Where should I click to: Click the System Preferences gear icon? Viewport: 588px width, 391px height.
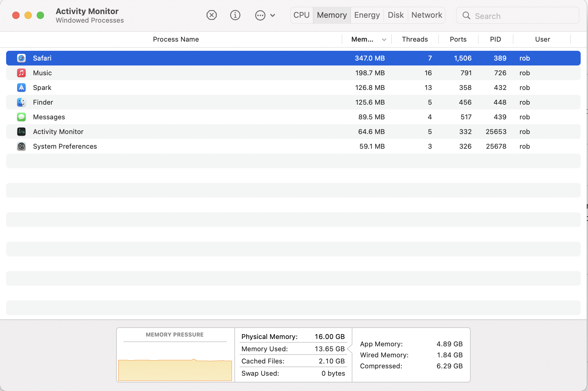click(21, 146)
